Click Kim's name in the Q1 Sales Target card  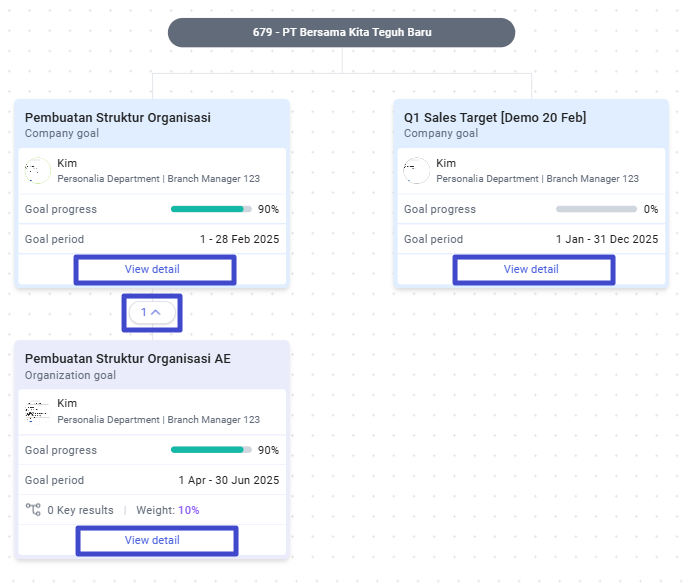click(446, 163)
